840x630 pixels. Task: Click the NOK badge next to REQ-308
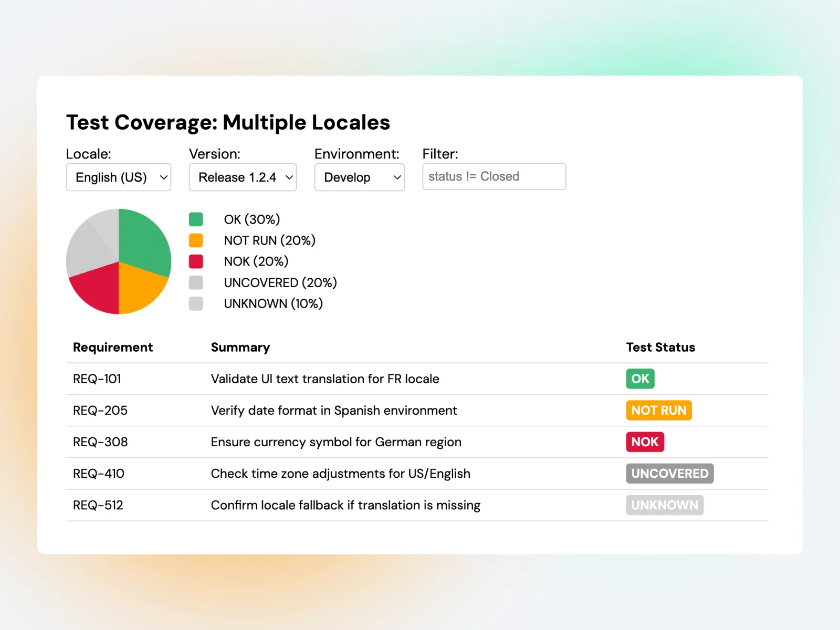645,442
